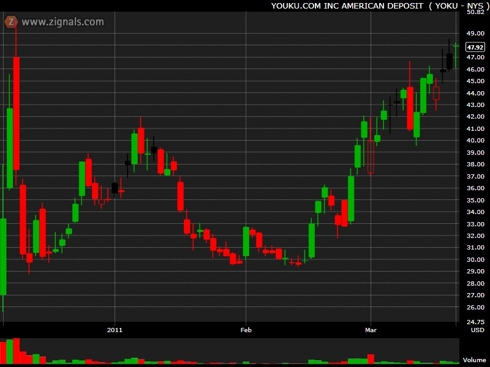The height and width of the screenshot is (367, 490).
Task: Click the 2011 date axis marker
Action: pos(115,330)
